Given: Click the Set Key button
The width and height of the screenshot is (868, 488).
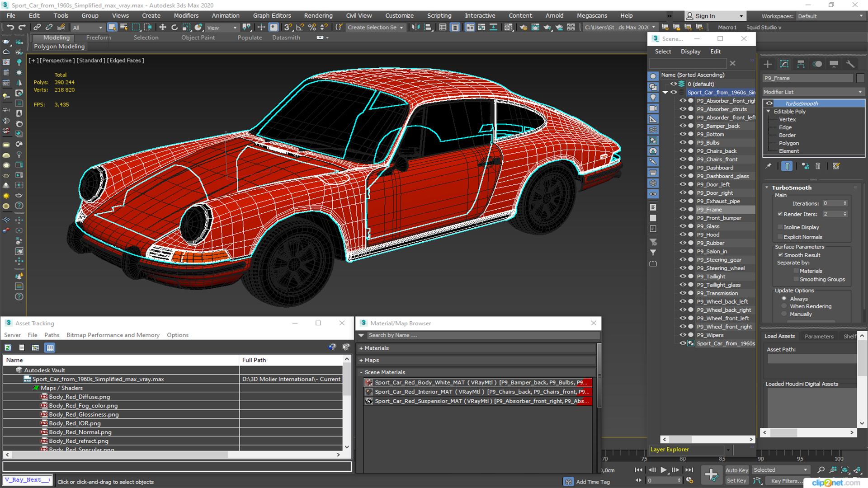Looking at the screenshot, I should [737, 481].
